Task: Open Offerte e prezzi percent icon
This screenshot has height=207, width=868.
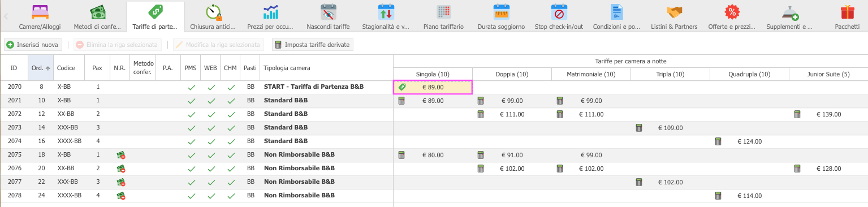Action: tap(733, 12)
